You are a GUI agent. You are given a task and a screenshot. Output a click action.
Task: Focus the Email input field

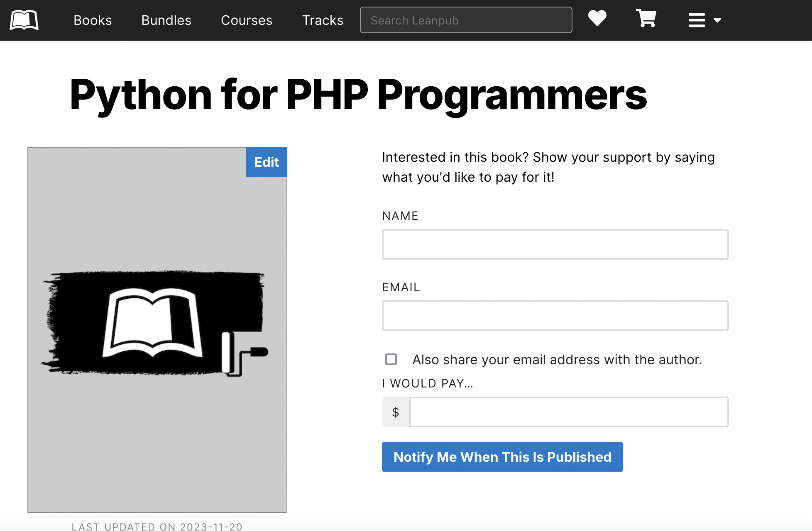click(x=555, y=316)
